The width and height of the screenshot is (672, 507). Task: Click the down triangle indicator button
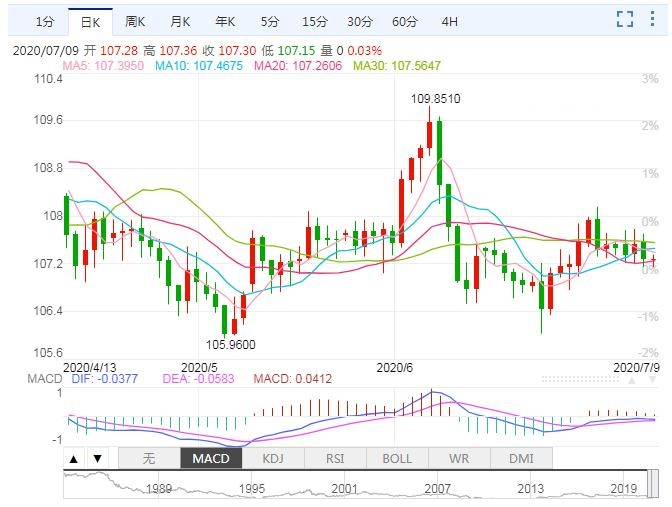pyautogui.click(x=97, y=459)
